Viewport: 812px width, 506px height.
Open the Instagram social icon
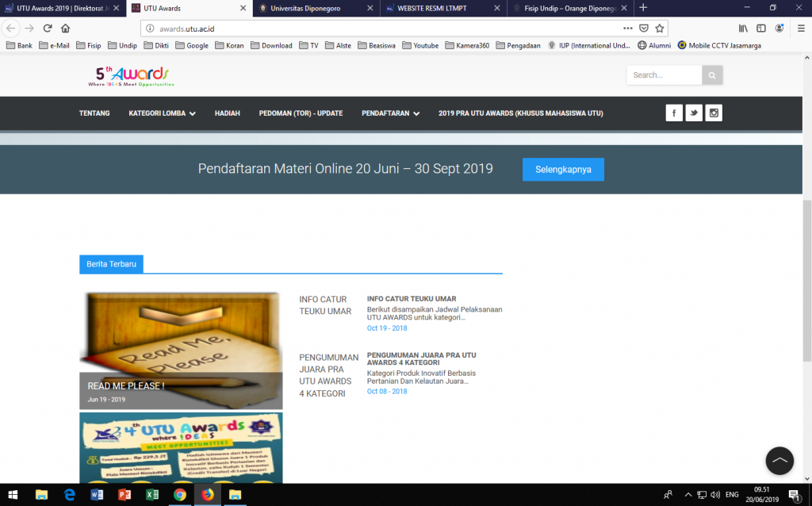pos(714,113)
